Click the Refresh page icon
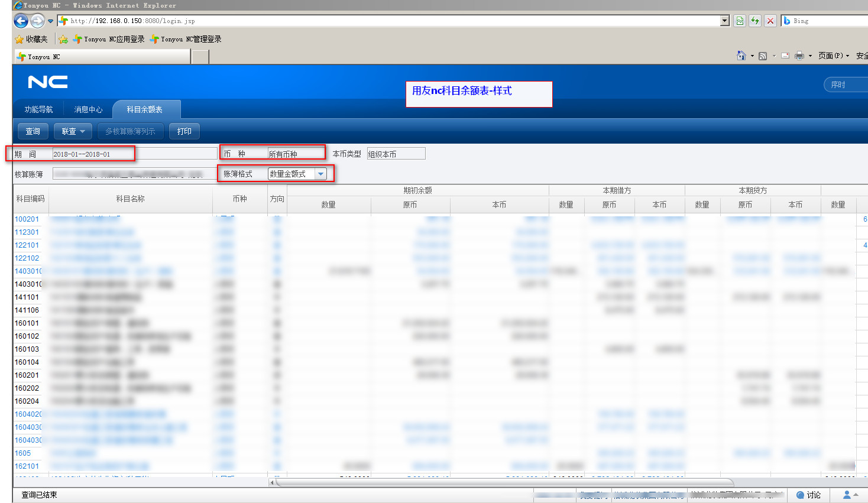The image size is (868, 503). coord(755,21)
